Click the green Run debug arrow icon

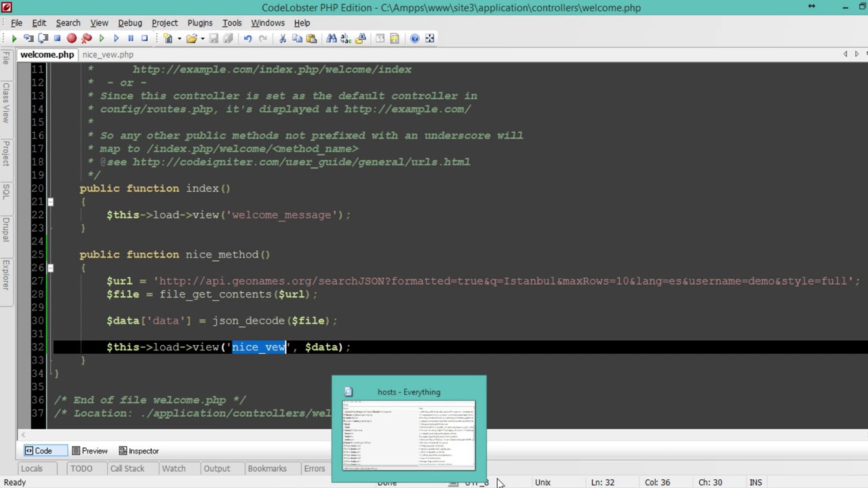click(14, 39)
